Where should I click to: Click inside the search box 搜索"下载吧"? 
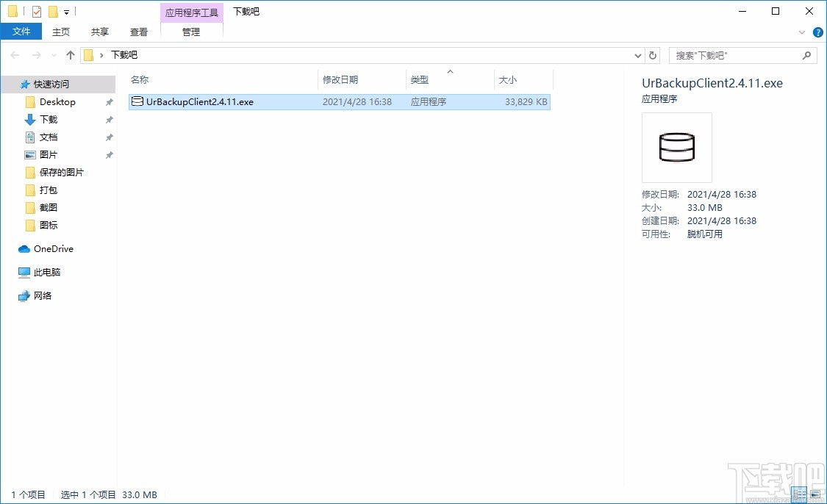(735, 54)
